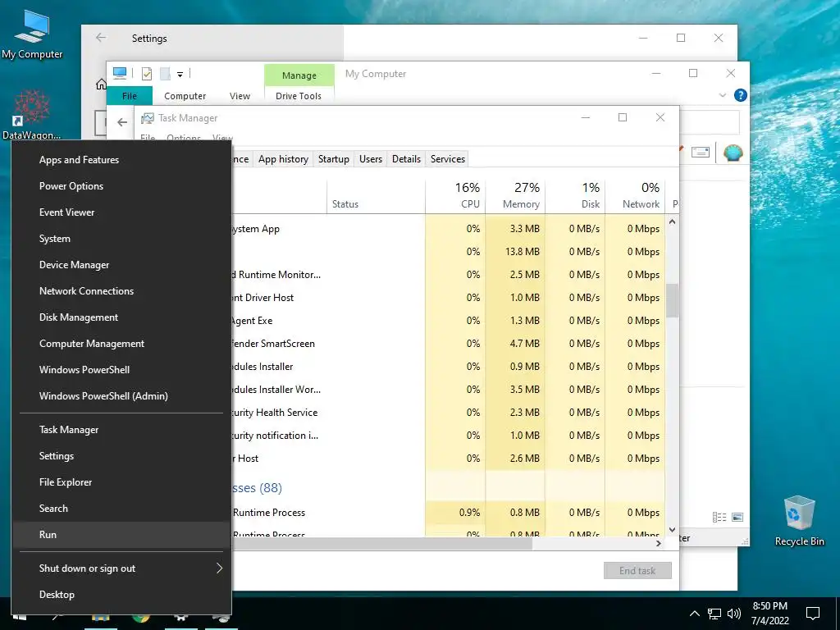Launch Windows PowerShell from the menu

pyautogui.click(x=121, y=370)
